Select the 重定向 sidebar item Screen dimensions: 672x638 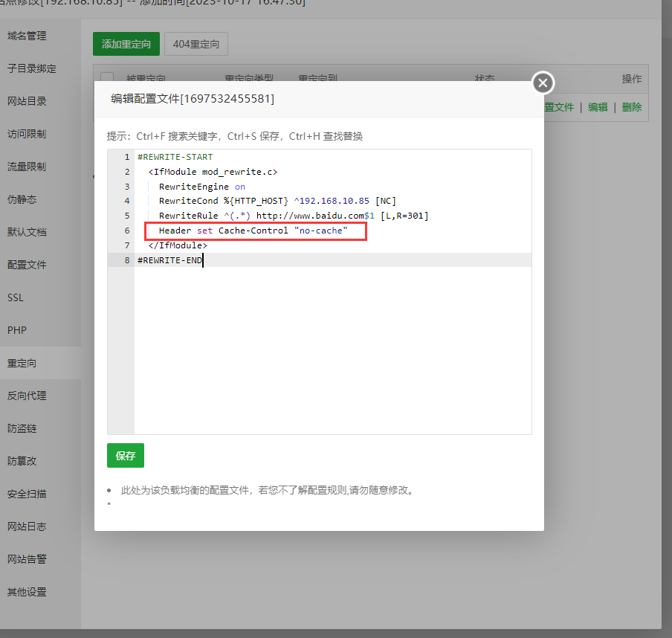tap(22, 363)
